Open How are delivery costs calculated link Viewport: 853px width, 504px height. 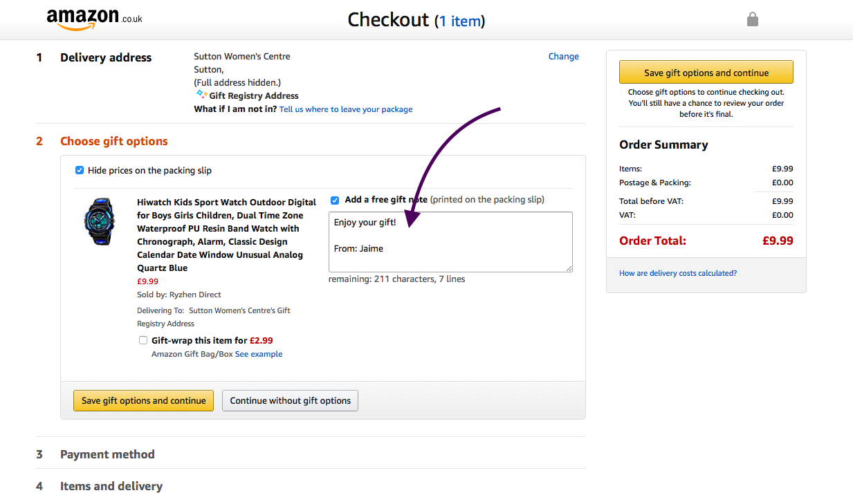(678, 273)
